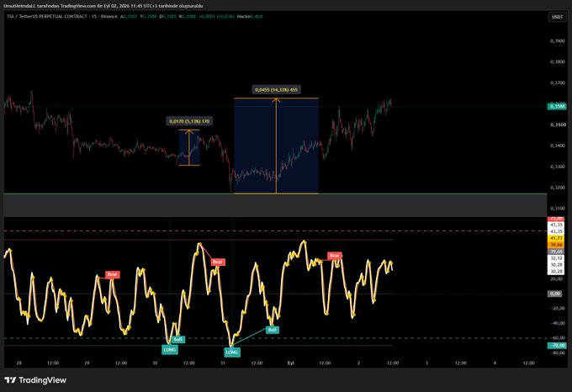Click the 0,3900 price axis value

coord(558,41)
